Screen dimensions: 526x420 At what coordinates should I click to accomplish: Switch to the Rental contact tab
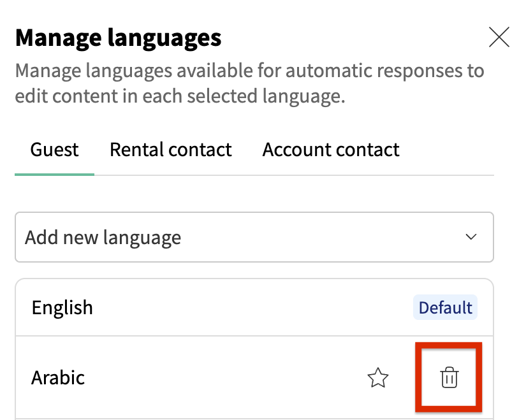[170, 150]
